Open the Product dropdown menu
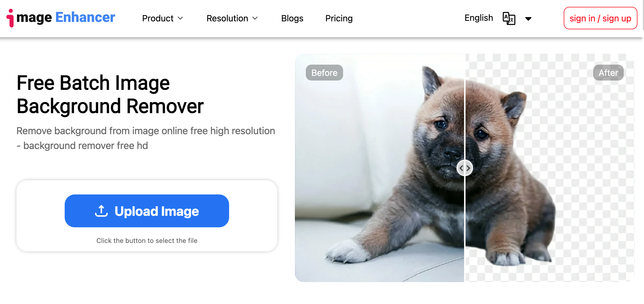The image size is (644, 304). coord(163,18)
